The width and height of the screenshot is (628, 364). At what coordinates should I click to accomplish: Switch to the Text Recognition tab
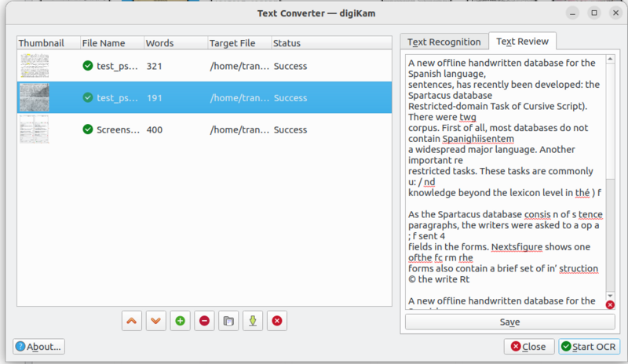point(444,42)
